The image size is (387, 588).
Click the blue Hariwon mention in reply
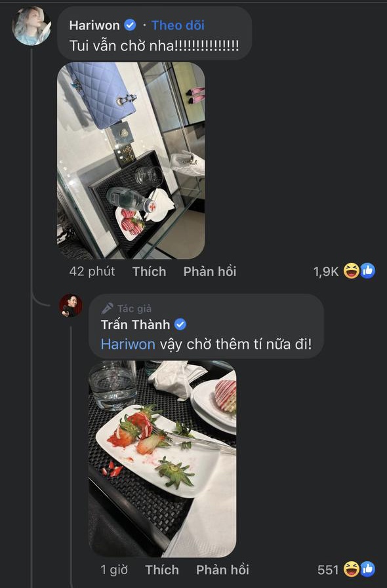(128, 344)
